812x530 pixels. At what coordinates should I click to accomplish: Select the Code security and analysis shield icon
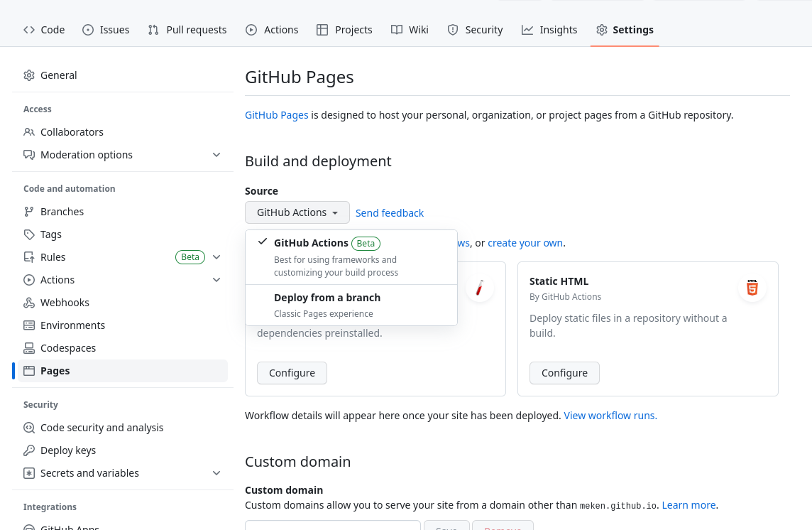(31, 427)
